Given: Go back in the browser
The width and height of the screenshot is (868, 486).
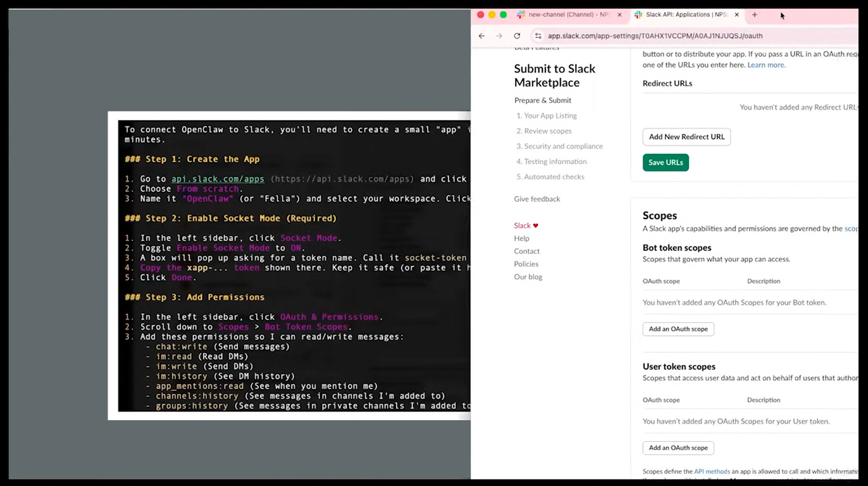Looking at the screenshot, I should [x=481, y=36].
